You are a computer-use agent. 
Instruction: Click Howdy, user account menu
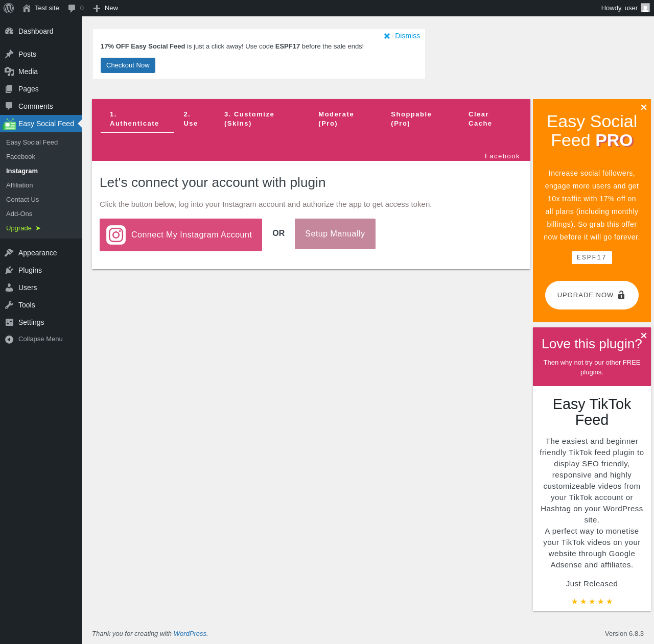625,8
